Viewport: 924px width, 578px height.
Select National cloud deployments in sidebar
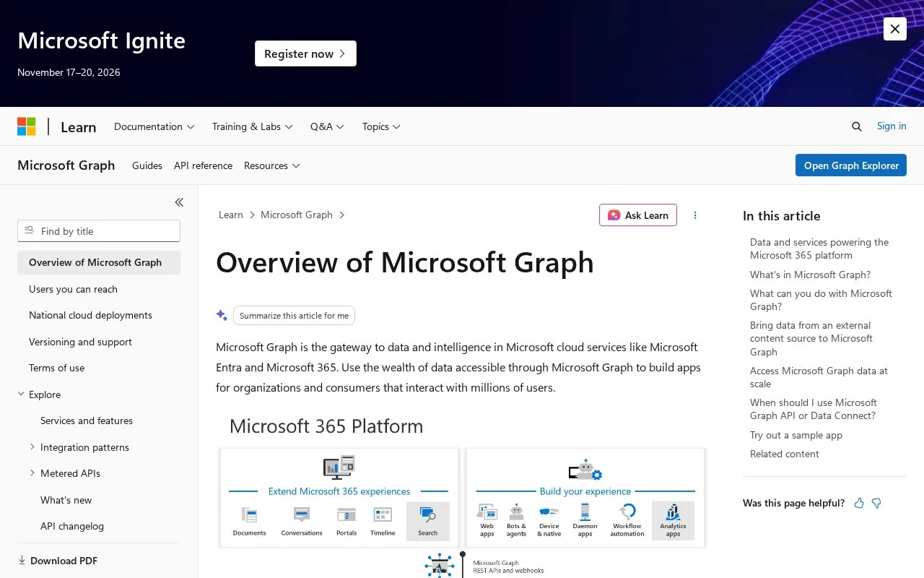(x=99, y=315)
